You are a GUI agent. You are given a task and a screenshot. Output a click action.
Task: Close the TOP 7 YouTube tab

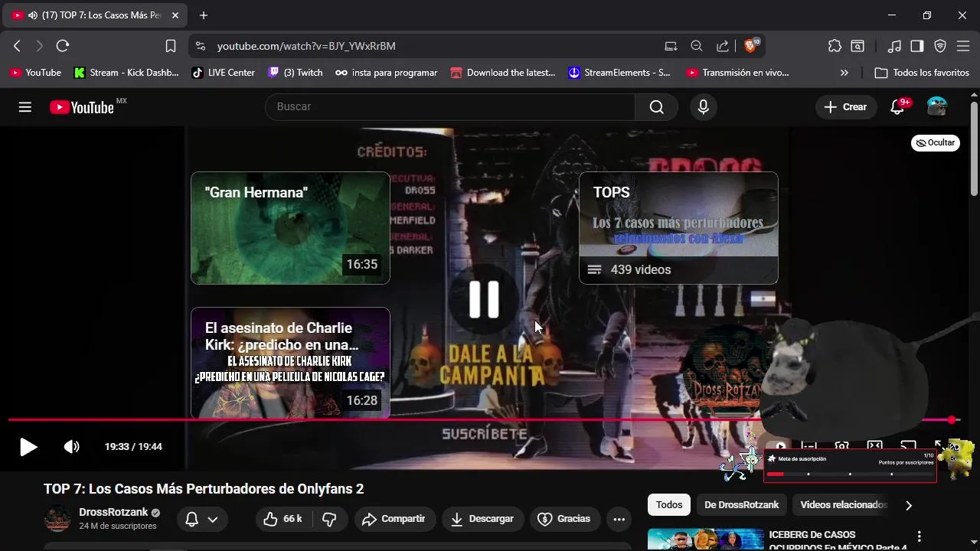tap(175, 15)
